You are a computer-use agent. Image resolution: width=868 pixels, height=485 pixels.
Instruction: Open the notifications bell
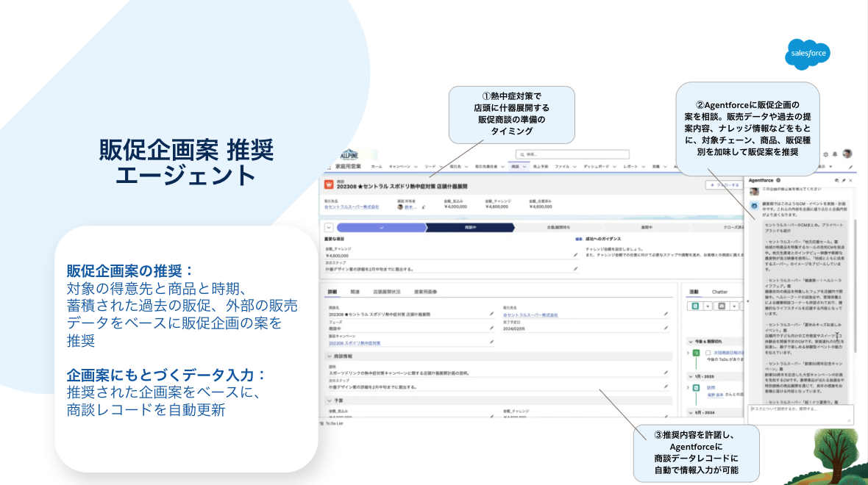835,154
